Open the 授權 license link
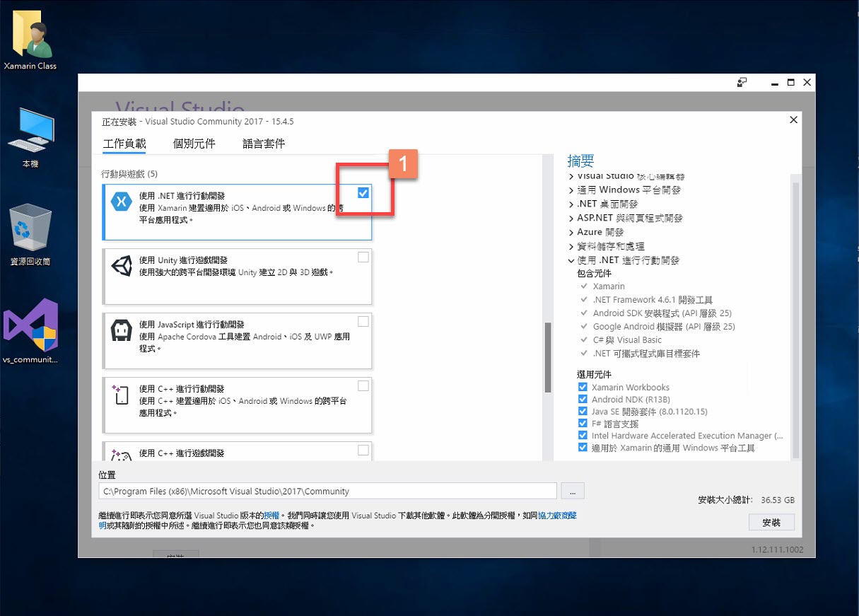This screenshot has height=616, width=859. (271, 516)
